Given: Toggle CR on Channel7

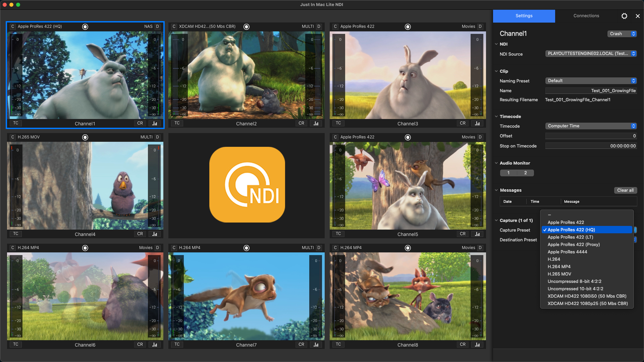Looking at the screenshot, I should click(302, 345).
